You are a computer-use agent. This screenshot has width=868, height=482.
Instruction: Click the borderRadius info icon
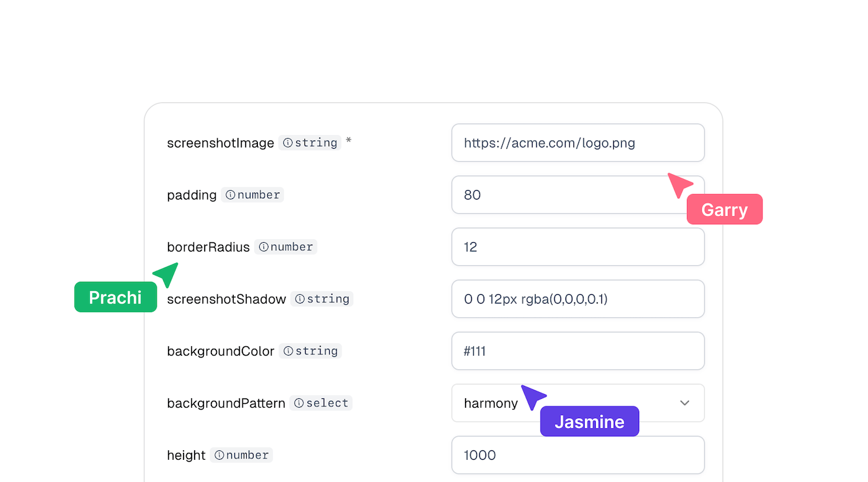pyautogui.click(x=263, y=247)
